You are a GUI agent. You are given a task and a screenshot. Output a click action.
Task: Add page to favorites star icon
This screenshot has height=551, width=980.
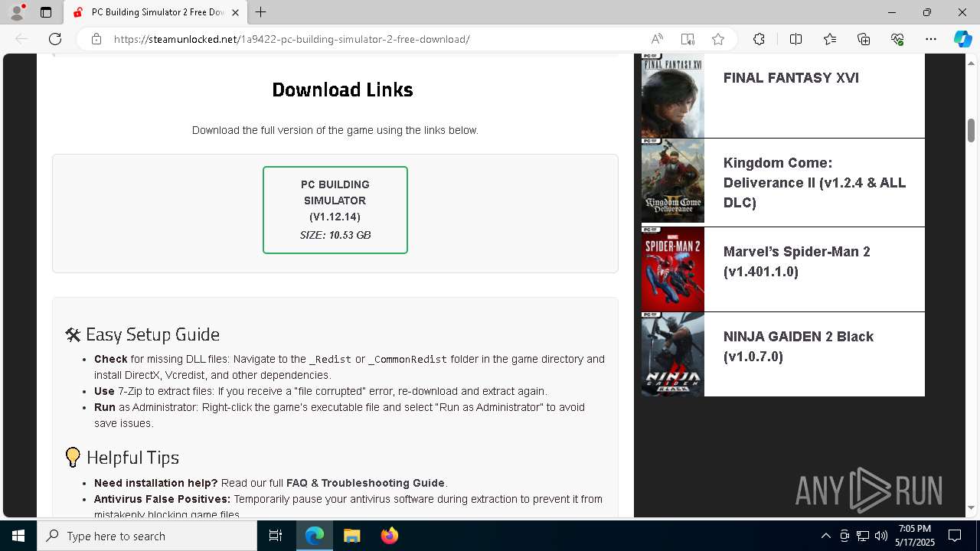click(717, 39)
